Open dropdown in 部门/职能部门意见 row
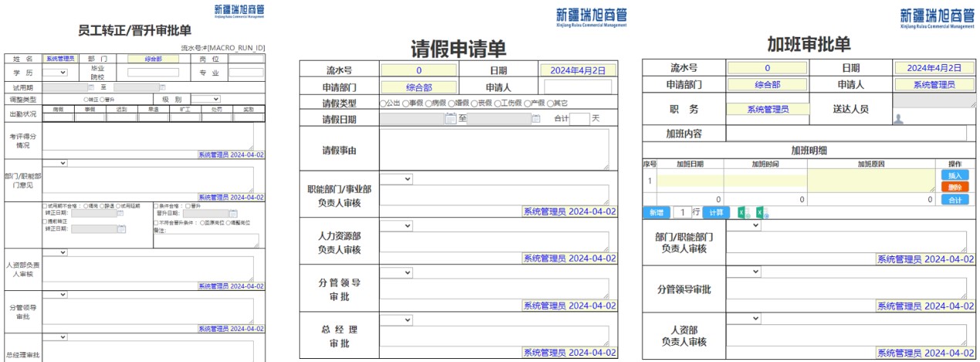Image resolution: width=980 pixels, height=362 pixels. 55,163
